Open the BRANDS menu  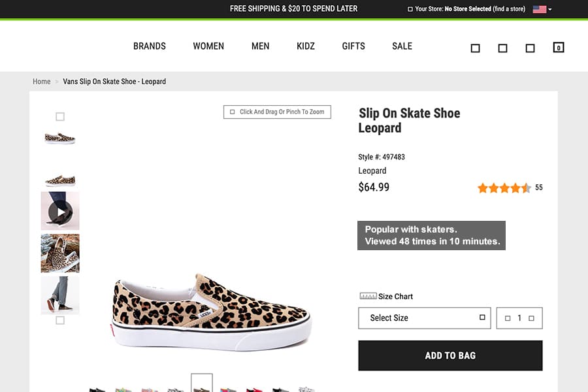click(x=150, y=46)
